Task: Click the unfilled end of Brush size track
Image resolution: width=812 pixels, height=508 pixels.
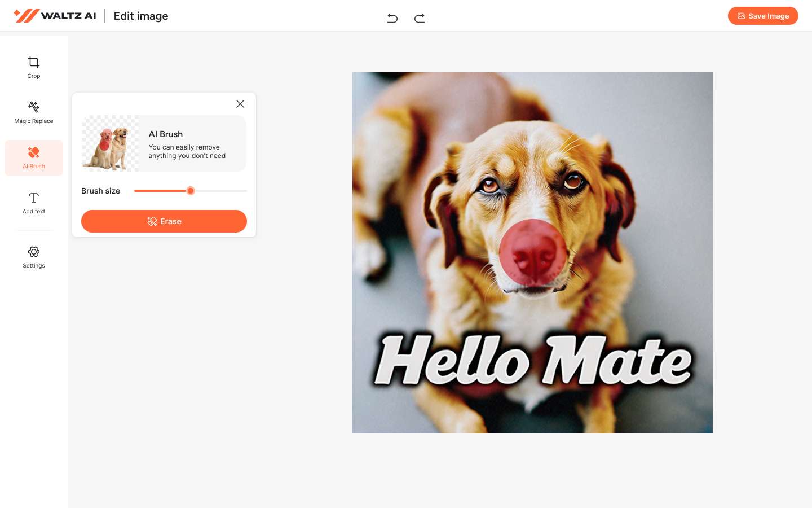Action: coord(242,191)
